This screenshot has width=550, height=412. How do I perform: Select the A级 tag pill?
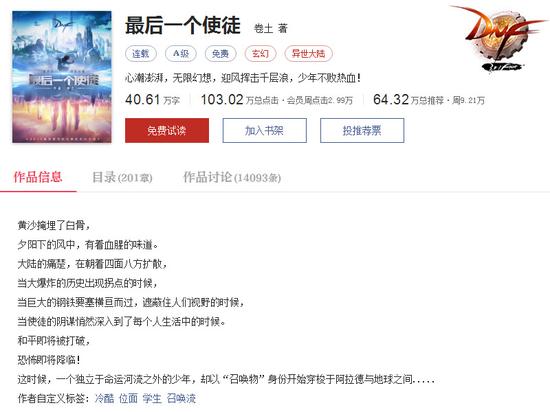181,54
